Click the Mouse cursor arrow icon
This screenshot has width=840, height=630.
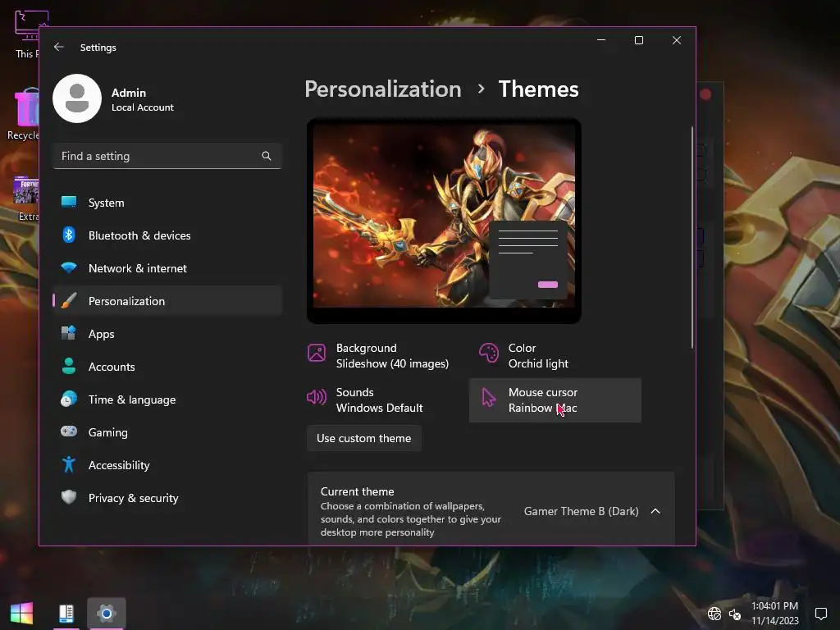coord(489,398)
